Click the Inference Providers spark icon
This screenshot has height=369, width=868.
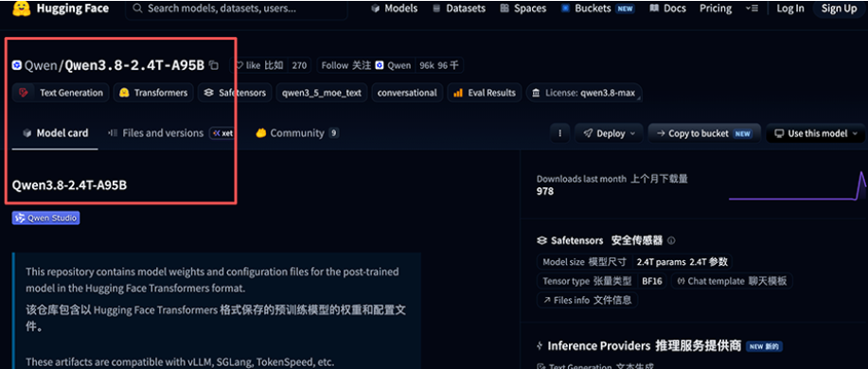tap(540, 346)
